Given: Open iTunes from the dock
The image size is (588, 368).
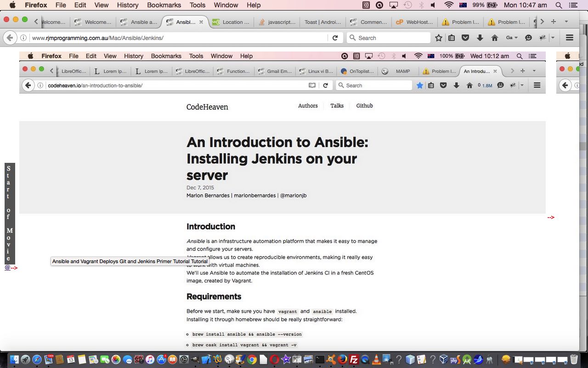Looking at the screenshot, I should tap(150, 359).
